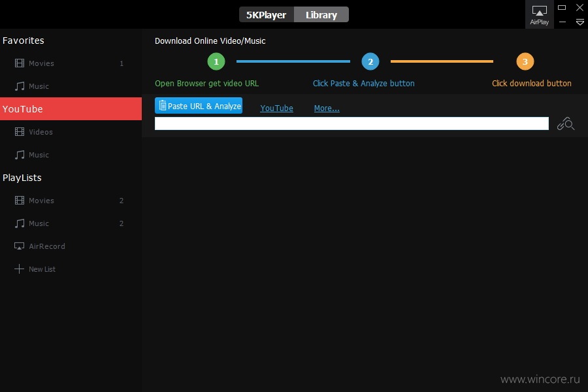588x392 pixels.
Task: Open the dropdown menu triangle icon
Action: (580, 22)
